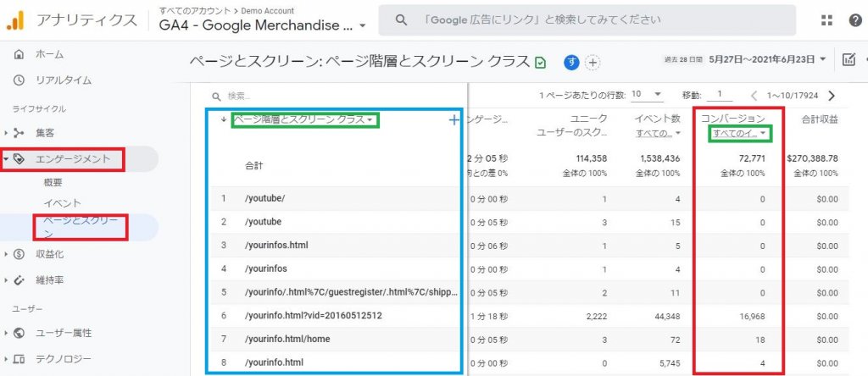The width and height of the screenshot is (868, 376).
Task: Open the Google apps grid icon
Action: click(x=826, y=20)
